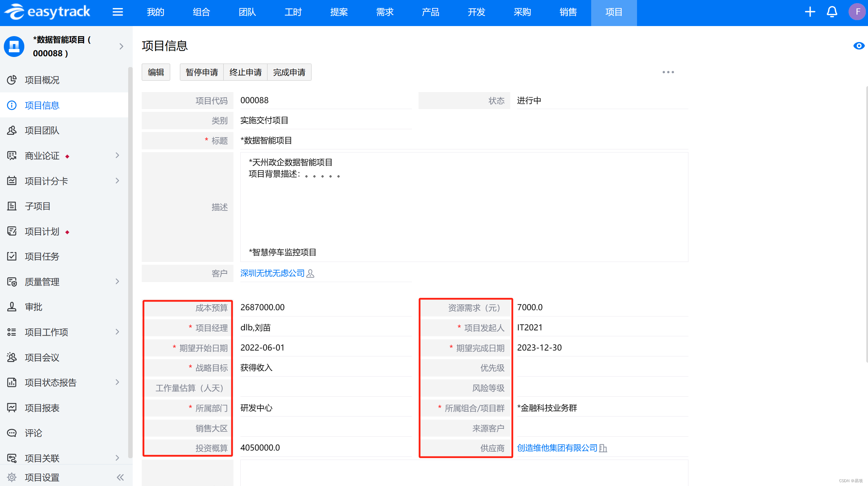Click the easytrack logo
868x486 pixels.
47,11
